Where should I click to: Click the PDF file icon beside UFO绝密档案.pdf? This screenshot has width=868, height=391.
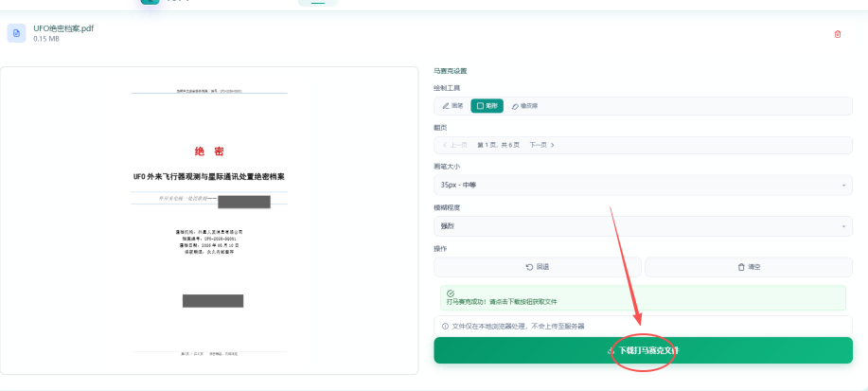[17, 33]
